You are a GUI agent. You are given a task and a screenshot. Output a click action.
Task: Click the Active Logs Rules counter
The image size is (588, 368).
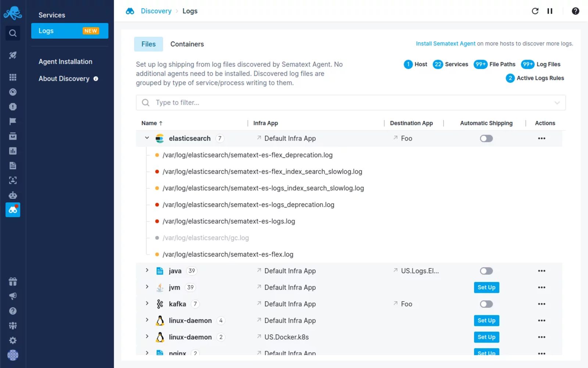pos(535,78)
